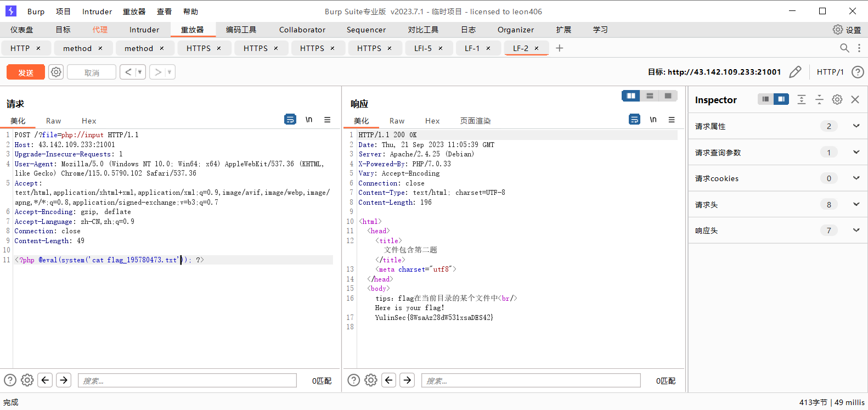The height and width of the screenshot is (410, 868).
Task: Open response search settings gear
Action: pyautogui.click(x=371, y=380)
